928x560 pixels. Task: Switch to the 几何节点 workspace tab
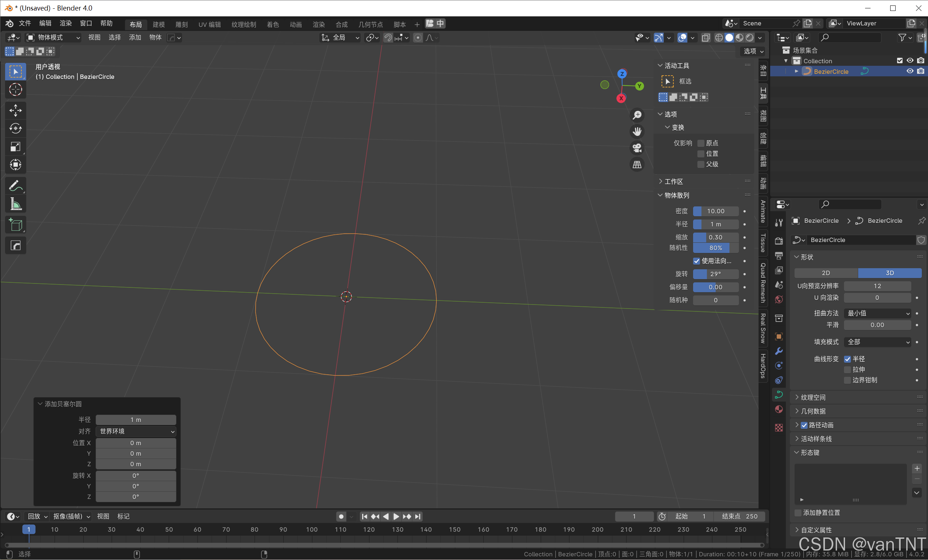pos(370,24)
